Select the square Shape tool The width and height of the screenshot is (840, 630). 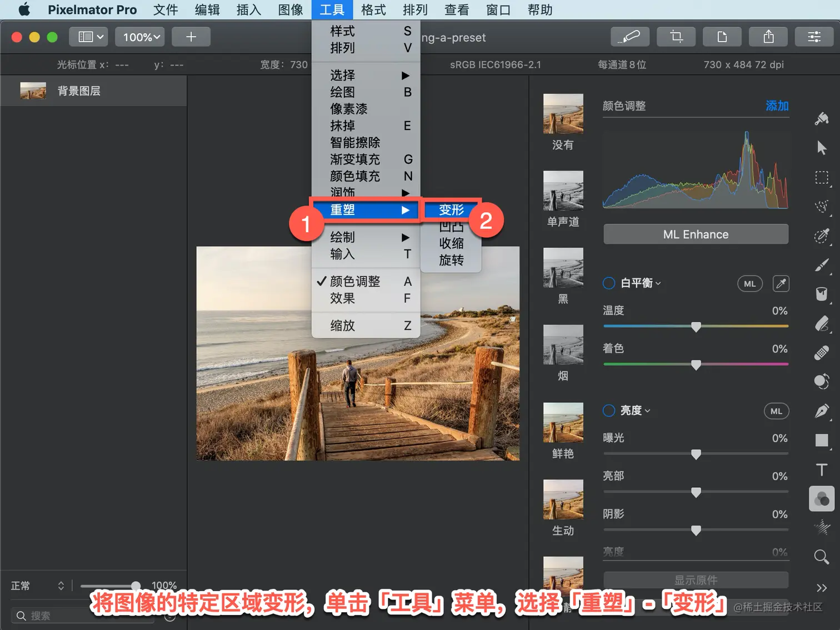coord(822,441)
